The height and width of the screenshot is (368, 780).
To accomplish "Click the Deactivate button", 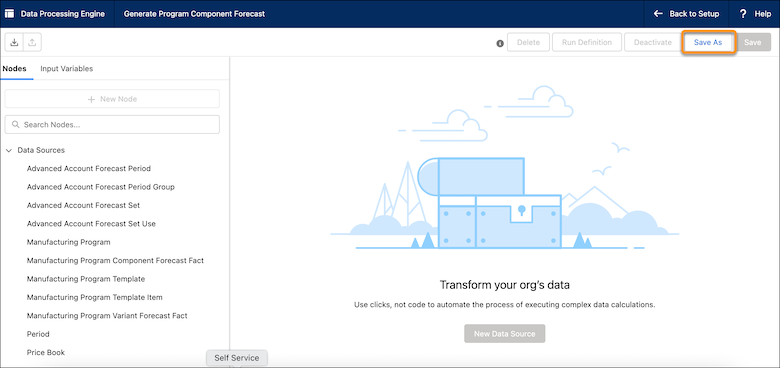I will coord(653,42).
